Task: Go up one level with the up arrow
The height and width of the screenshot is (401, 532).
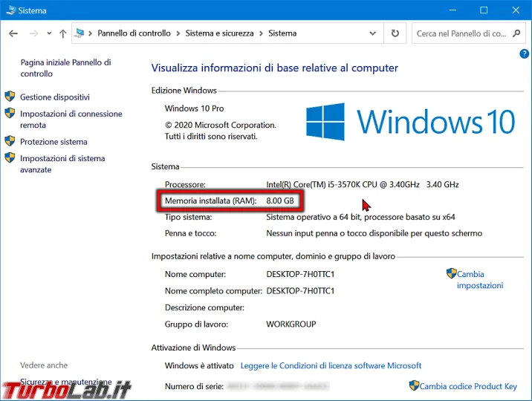Action: (62, 33)
